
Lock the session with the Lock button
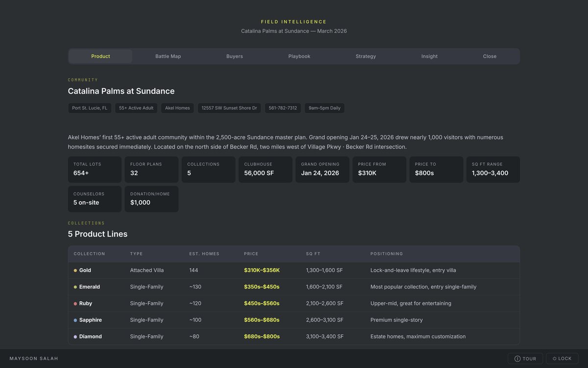[562, 359]
